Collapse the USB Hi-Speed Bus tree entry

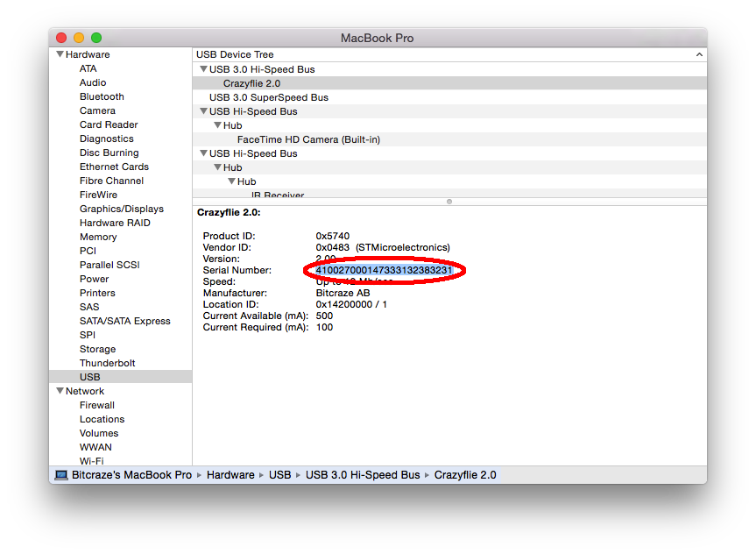[x=205, y=111]
